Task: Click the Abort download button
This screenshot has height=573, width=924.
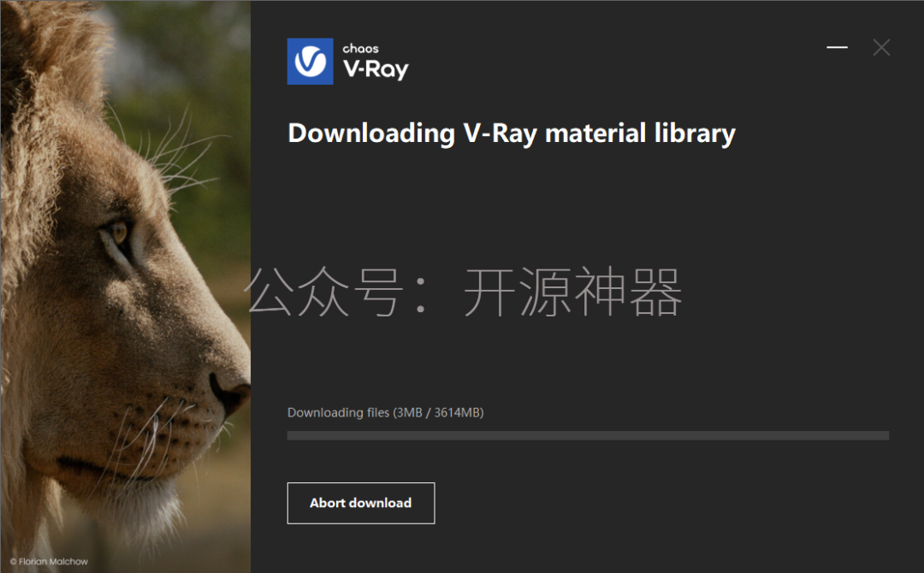Action: [x=361, y=503]
